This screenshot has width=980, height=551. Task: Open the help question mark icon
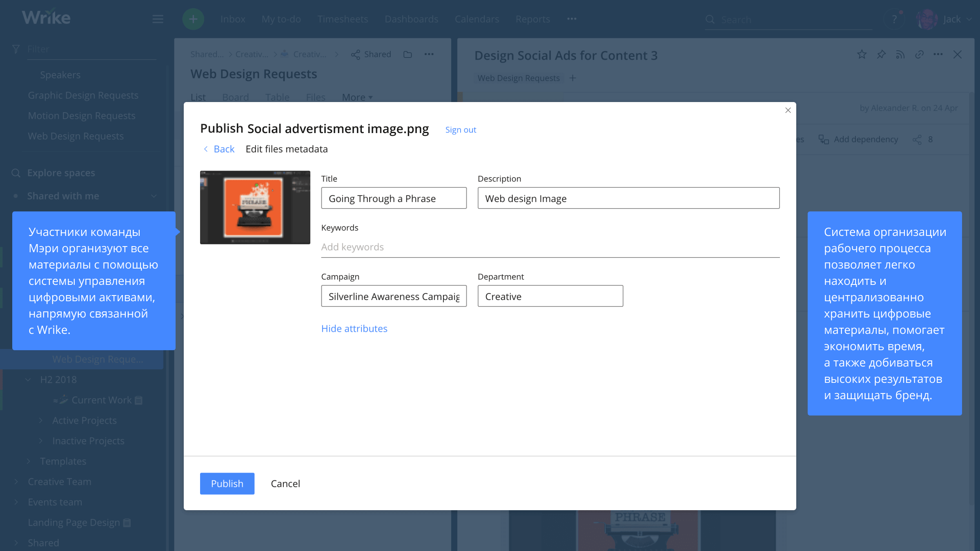pos(894,19)
